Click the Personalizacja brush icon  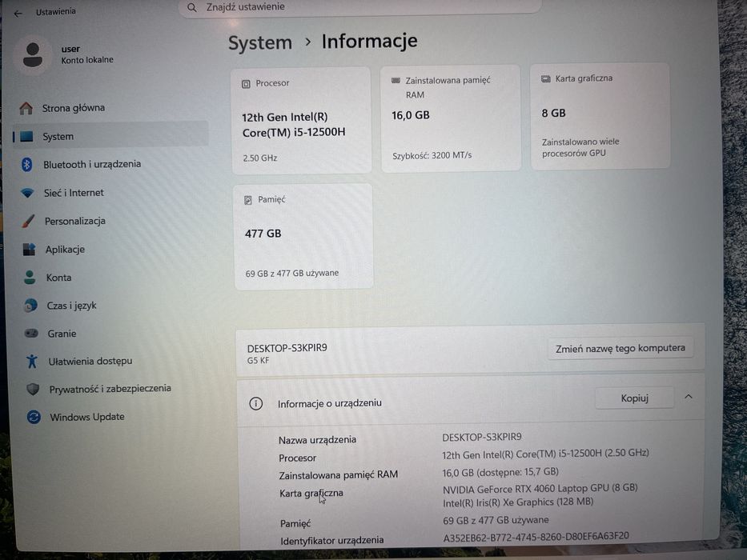pyautogui.click(x=28, y=221)
